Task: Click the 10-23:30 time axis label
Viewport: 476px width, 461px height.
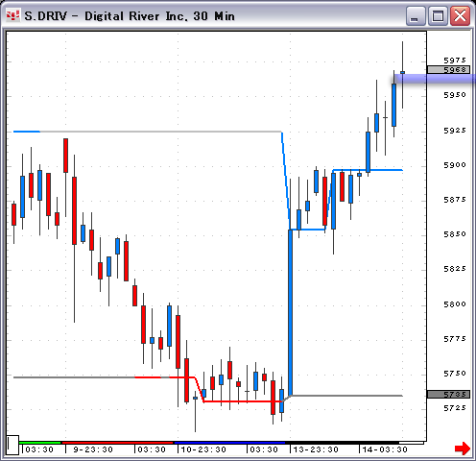Action: [203, 449]
